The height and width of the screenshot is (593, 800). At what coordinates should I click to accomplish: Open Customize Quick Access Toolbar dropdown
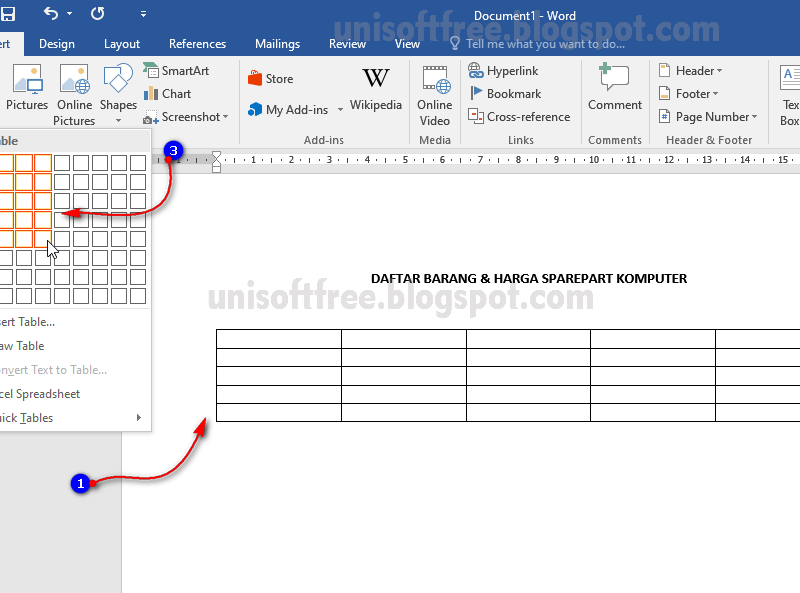coord(143,14)
